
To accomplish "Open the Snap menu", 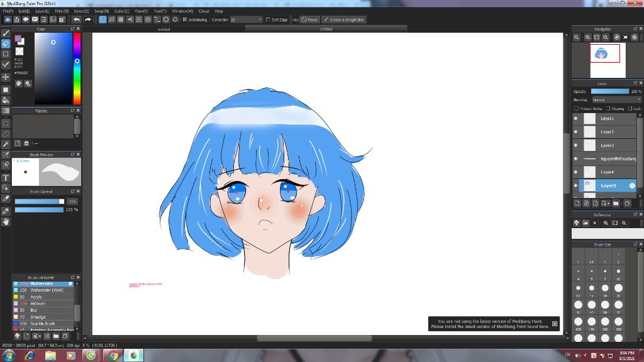I will 101,11.
